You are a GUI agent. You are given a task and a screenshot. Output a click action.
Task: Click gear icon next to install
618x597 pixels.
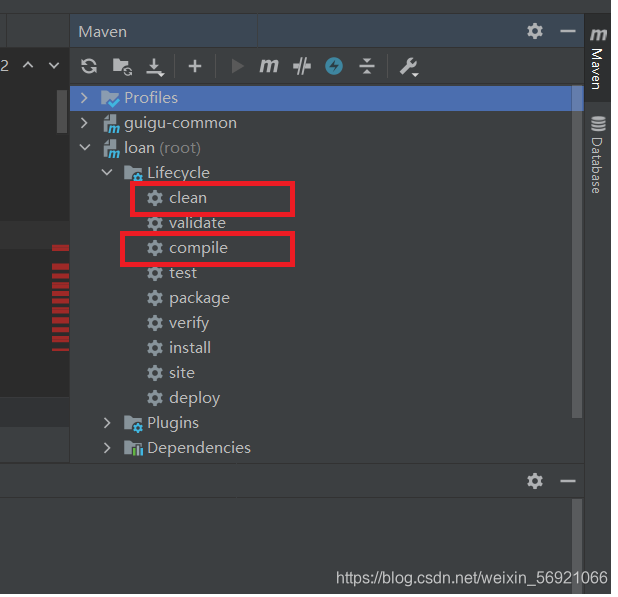154,348
